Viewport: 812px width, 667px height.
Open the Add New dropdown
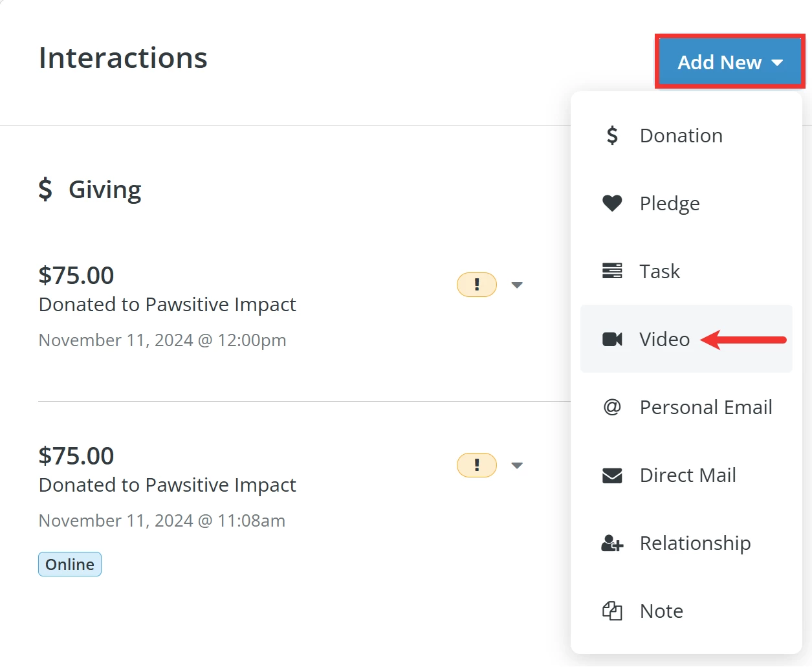(x=730, y=62)
